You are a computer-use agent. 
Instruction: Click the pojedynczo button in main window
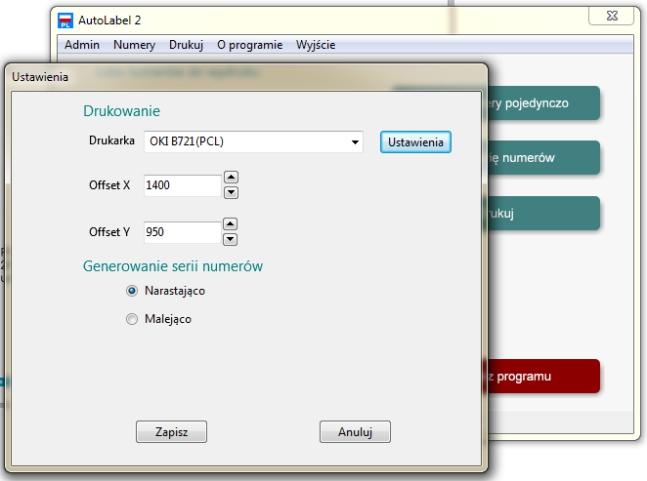click(x=543, y=103)
